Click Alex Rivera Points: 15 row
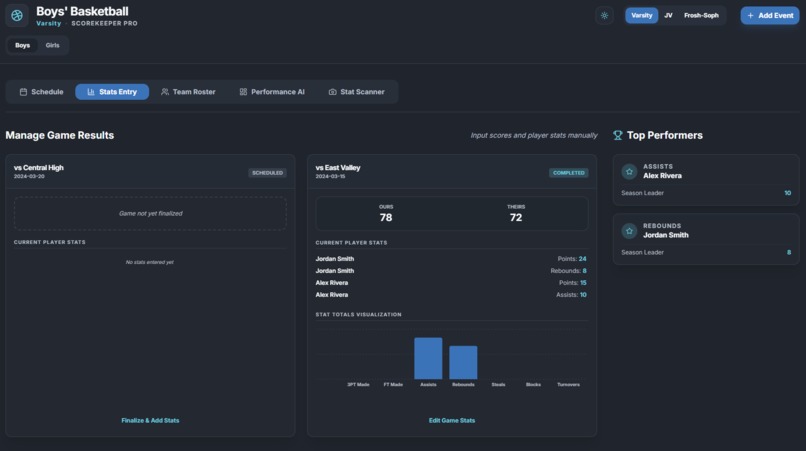806x451 pixels. 451,283
